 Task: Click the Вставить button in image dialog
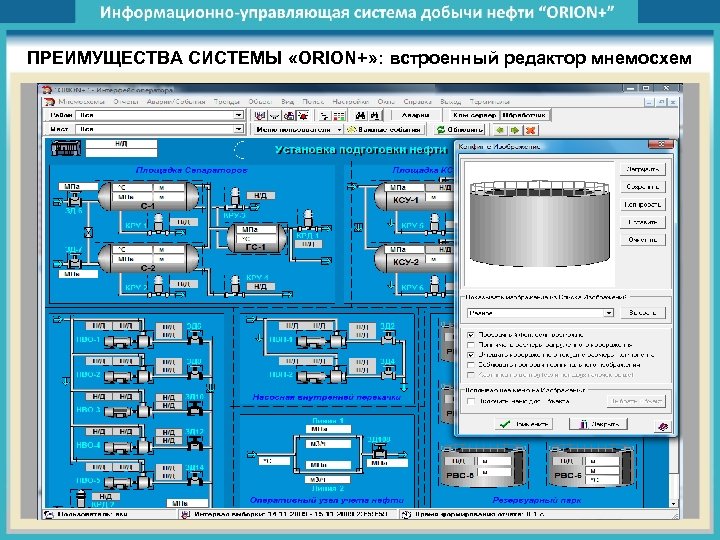click(x=642, y=222)
